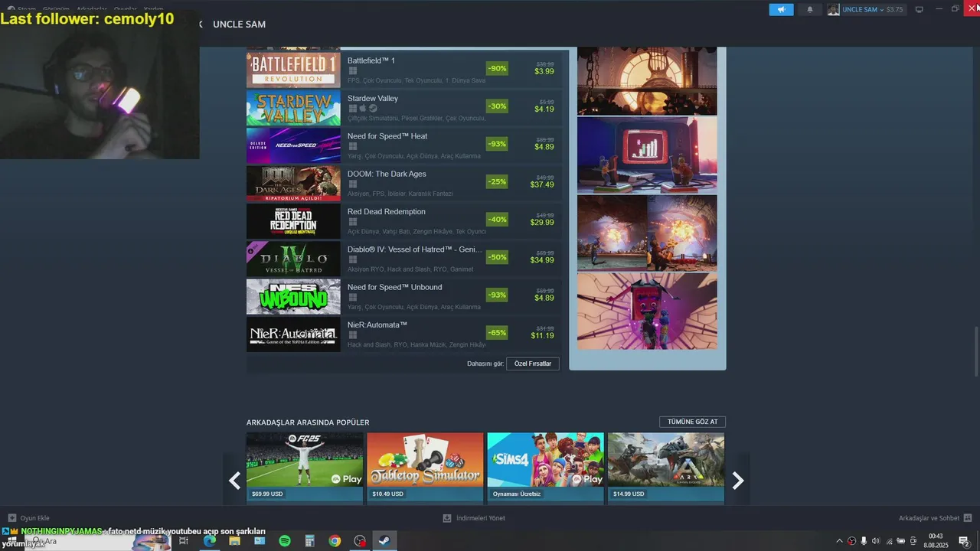Screen dimensions: 980x551
Task: Click the Windows icon under Red Dead Redemption
Action: (353, 222)
